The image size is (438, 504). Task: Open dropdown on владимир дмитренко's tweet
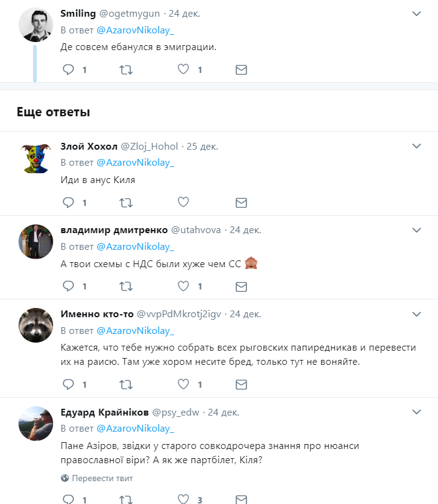coord(416,230)
